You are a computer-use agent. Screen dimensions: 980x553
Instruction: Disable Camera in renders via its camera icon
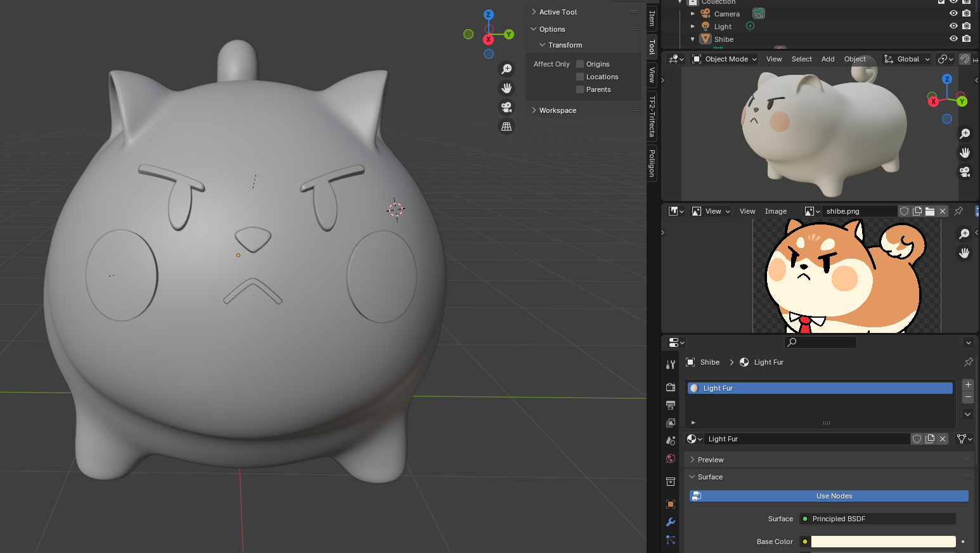tap(966, 13)
